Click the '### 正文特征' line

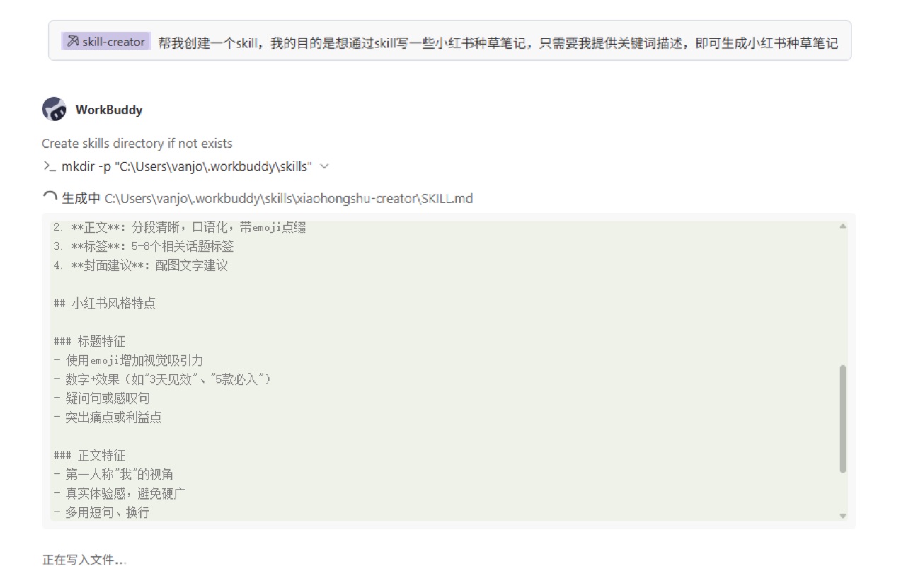(x=89, y=456)
